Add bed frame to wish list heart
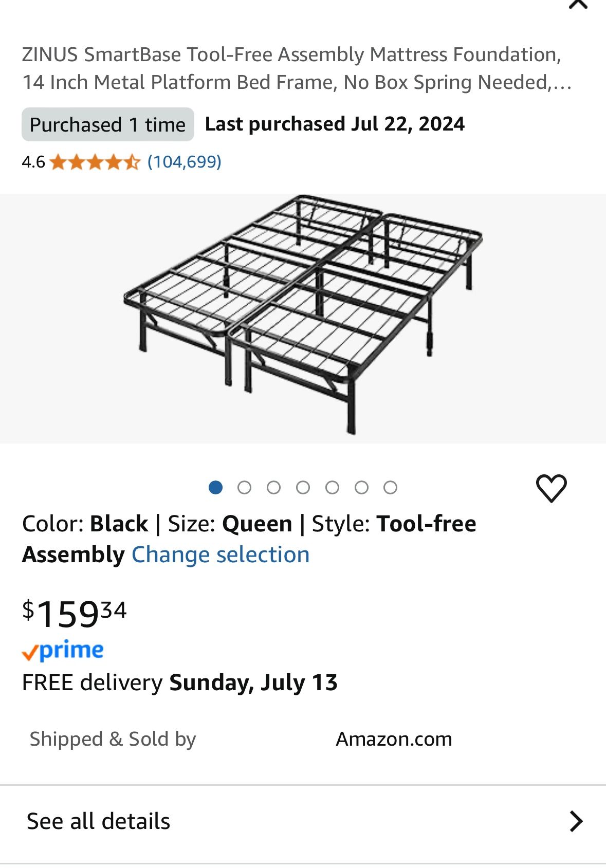This screenshot has width=606, height=868. [551, 488]
